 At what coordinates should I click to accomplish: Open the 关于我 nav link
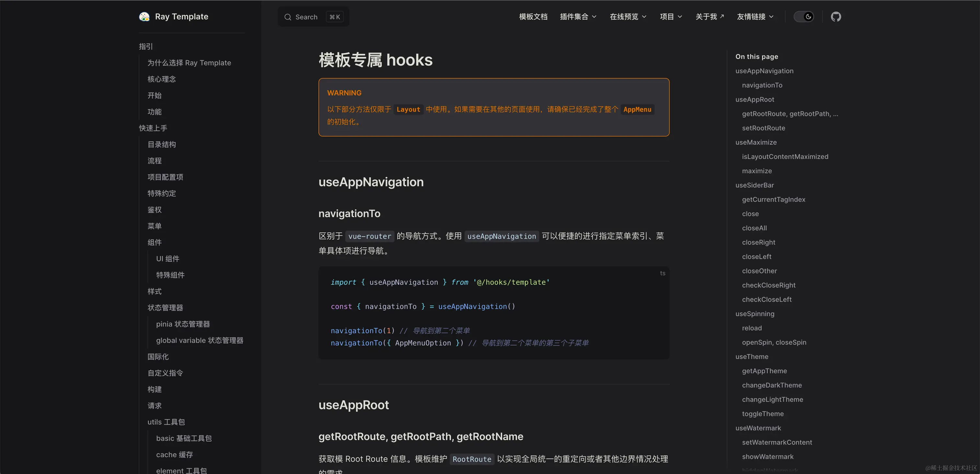(706, 17)
